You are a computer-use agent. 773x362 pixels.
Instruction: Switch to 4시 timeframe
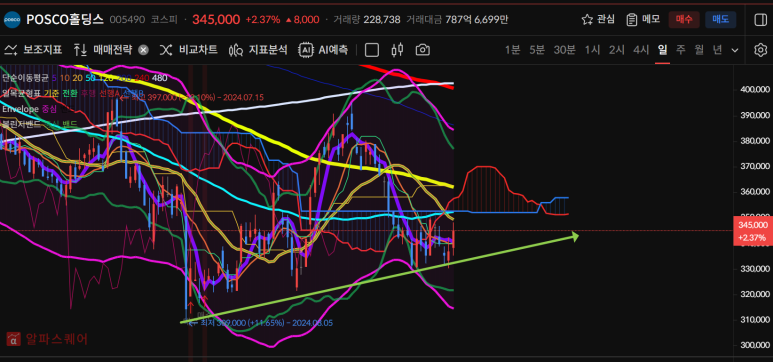click(641, 50)
